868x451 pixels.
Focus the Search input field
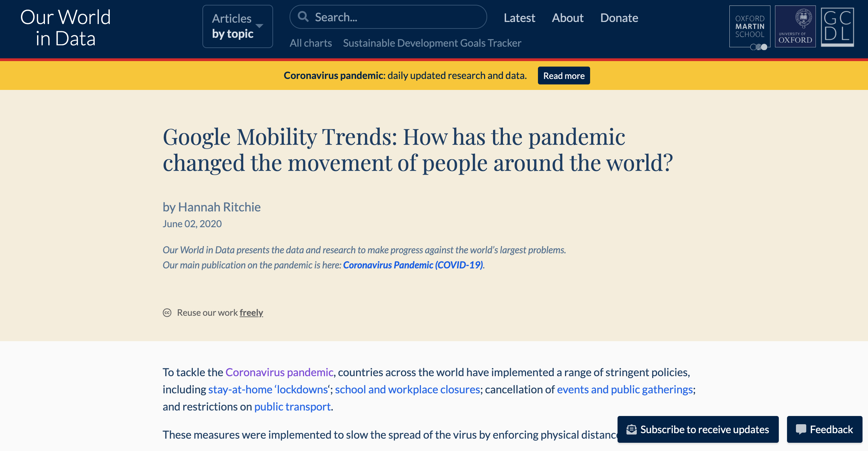coord(388,17)
